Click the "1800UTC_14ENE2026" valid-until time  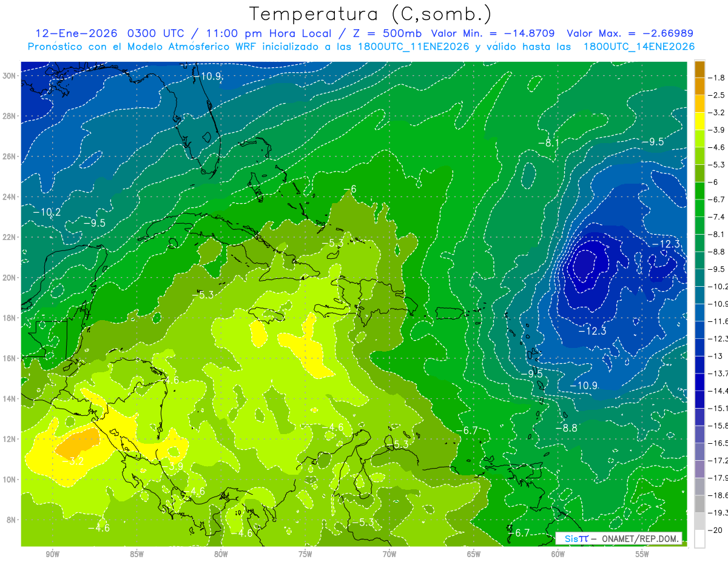tap(639, 47)
